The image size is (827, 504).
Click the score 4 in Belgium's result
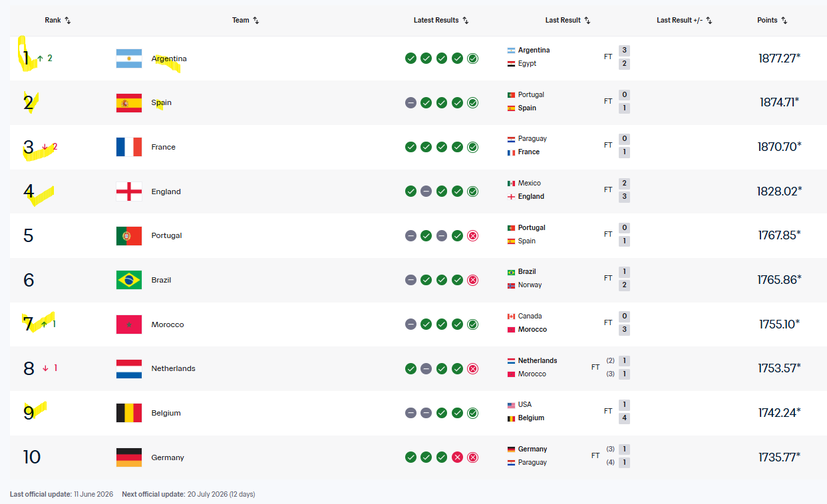tap(624, 418)
